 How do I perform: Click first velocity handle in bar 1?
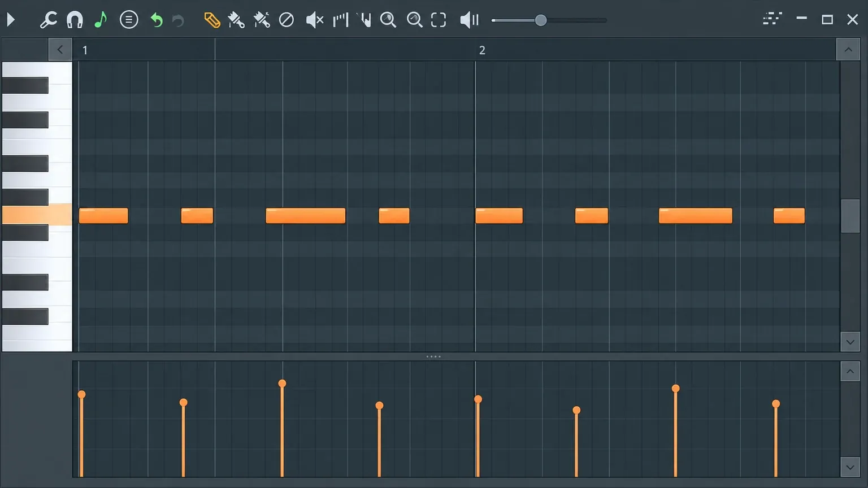pyautogui.click(x=81, y=394)
